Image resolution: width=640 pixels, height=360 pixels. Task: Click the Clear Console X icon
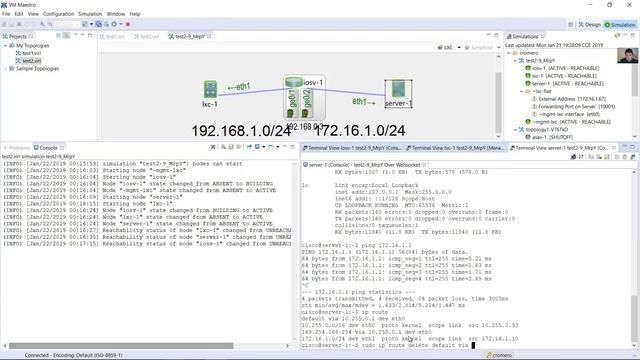(213, 147)
